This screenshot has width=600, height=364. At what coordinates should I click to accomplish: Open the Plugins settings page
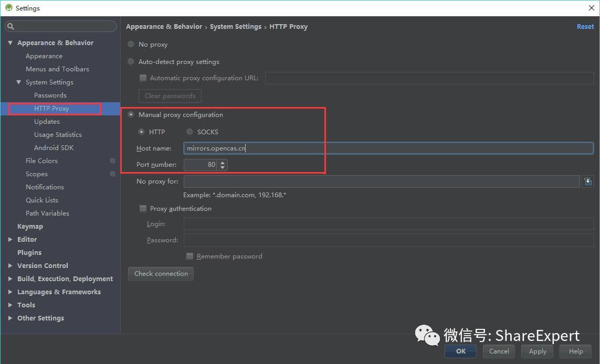[29, 253]
